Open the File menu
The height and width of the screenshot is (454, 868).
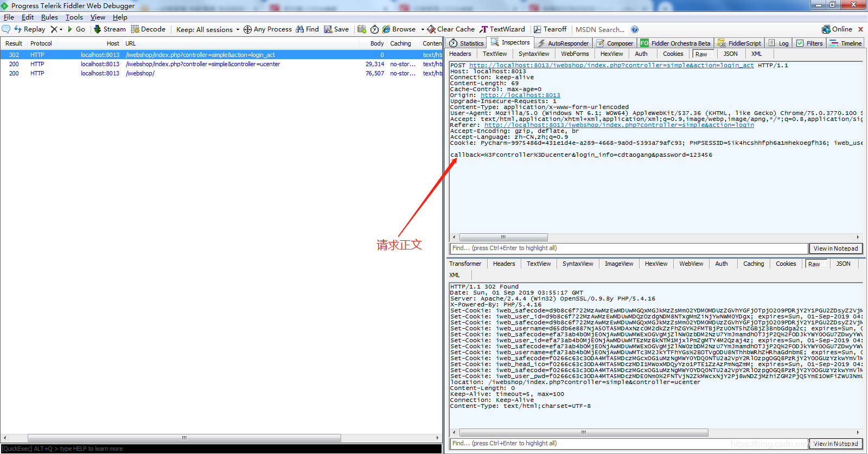click(x=9, y=17)
